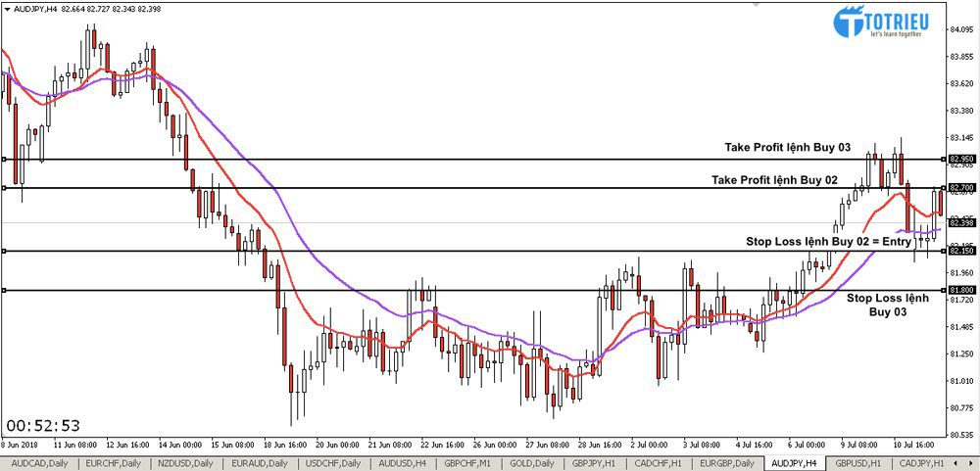Screen dimensions: 980x471
Task: Click the 00:52:53 candle countdown timer
Action: tap(44, 426)
